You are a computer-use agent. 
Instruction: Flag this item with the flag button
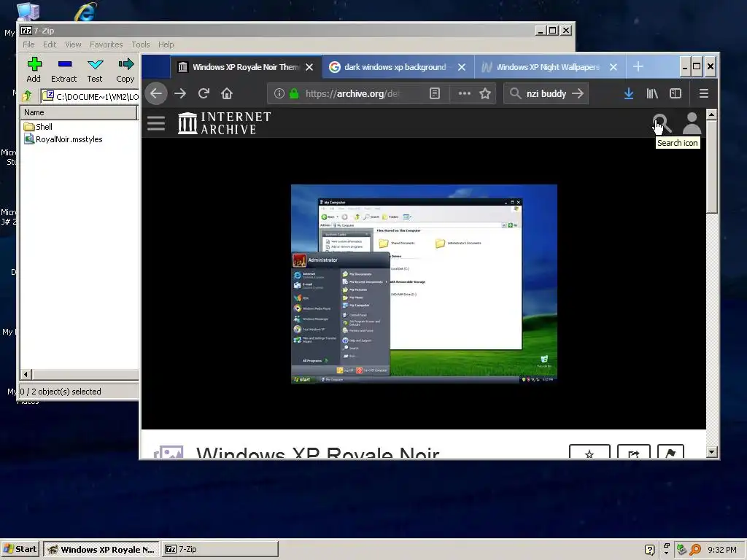click(x=670, y=451)
